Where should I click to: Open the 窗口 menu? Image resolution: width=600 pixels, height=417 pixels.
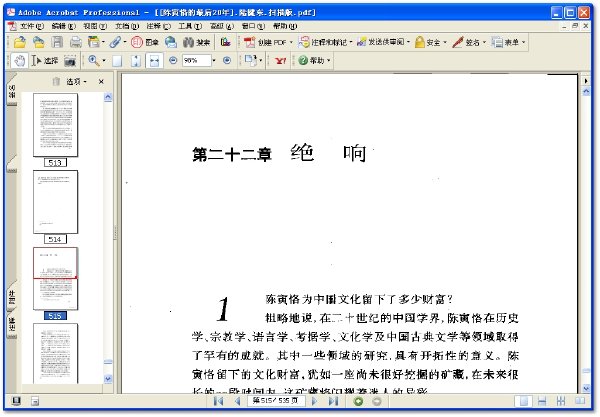click(x=253, y=26)
